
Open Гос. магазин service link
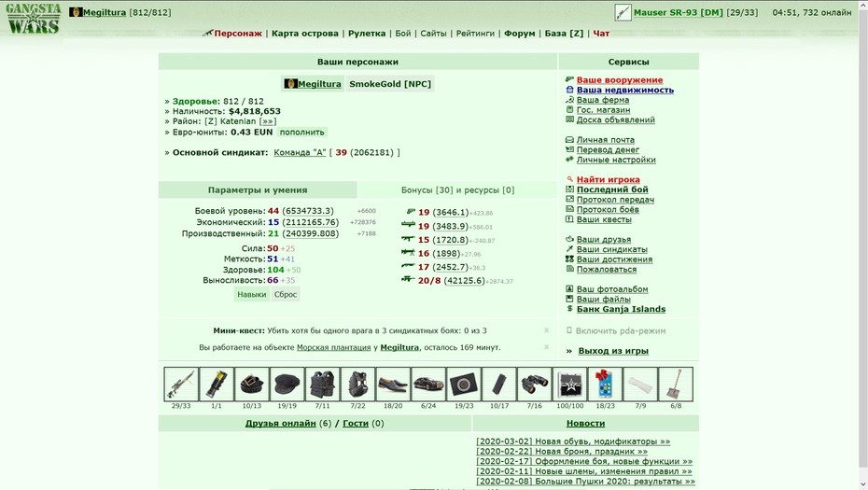(603, 109)
